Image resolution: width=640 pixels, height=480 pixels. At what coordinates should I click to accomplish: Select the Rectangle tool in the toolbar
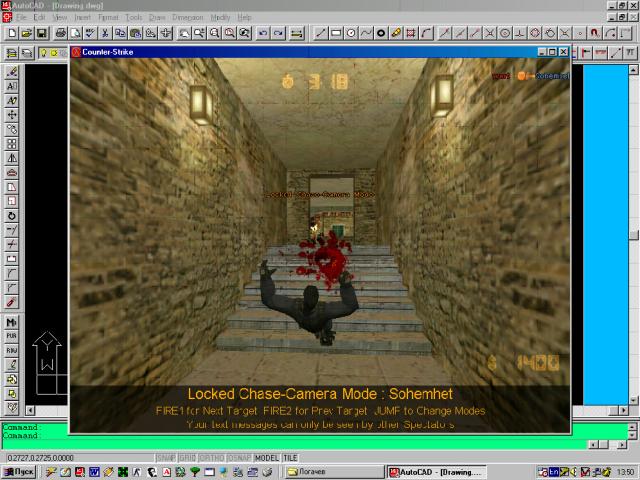point(336,33)
